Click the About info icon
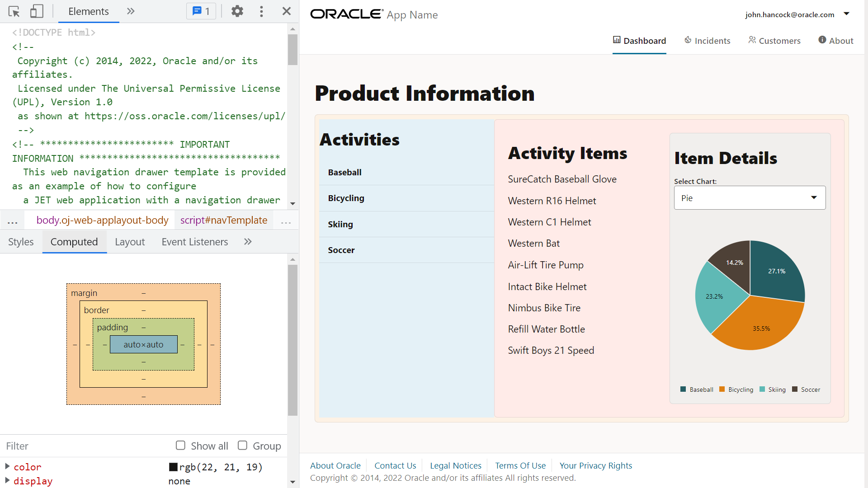This screenshot has height=488, width=868. (822, 40)
